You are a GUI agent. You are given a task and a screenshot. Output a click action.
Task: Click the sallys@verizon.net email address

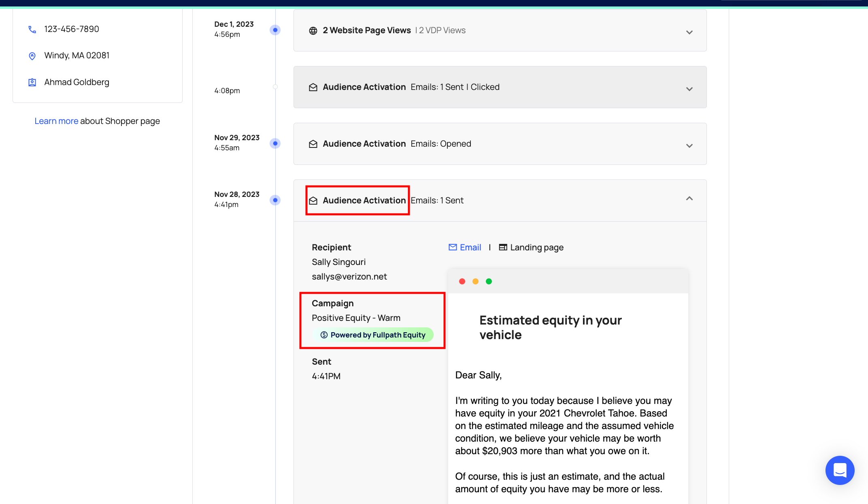(349, 277)
